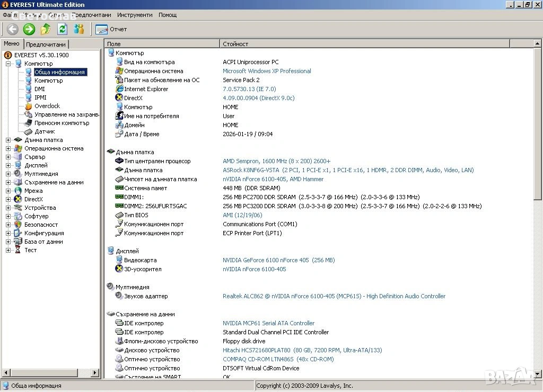Screen dimensions: 543x392
Task: Open the Инструменти menu
Action: coord(135,15)
